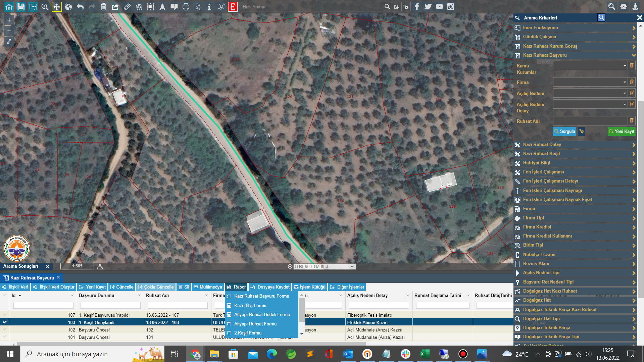
Task: Uncheck the selected row 103 checkbox
Action: point(5,322)
